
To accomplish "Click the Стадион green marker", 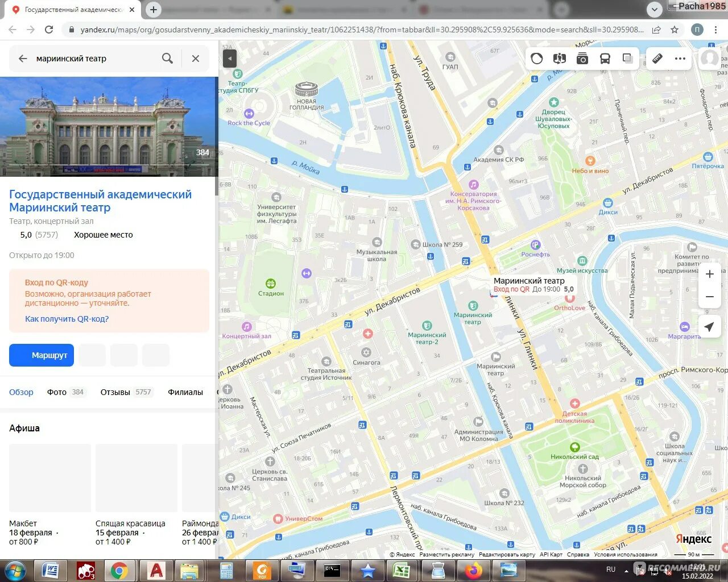I will pos(271,283).
